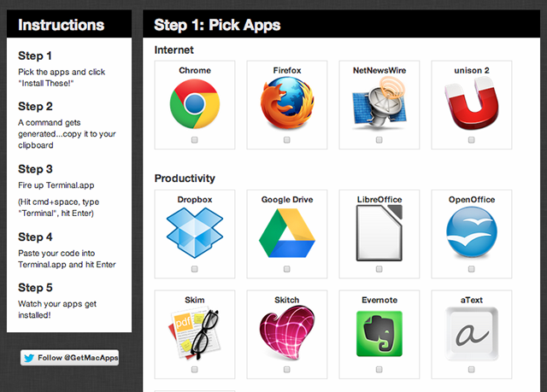Enable the OpenOffice checkbox
The image size is (547, 392).
(x=472, y=269)
